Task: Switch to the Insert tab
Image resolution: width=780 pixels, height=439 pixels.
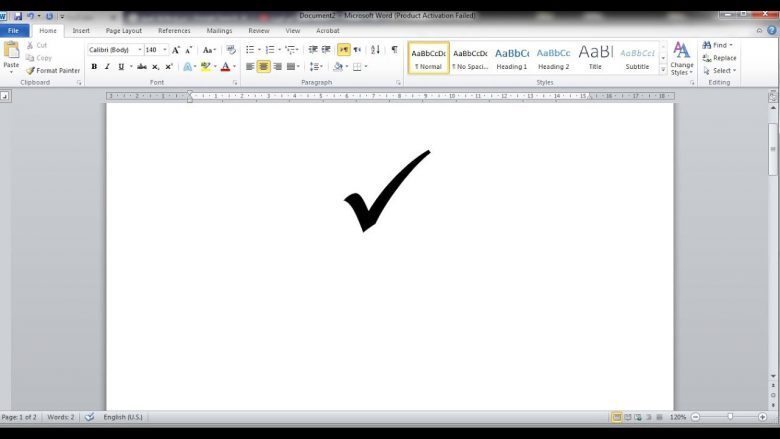Action: (81, 31)
